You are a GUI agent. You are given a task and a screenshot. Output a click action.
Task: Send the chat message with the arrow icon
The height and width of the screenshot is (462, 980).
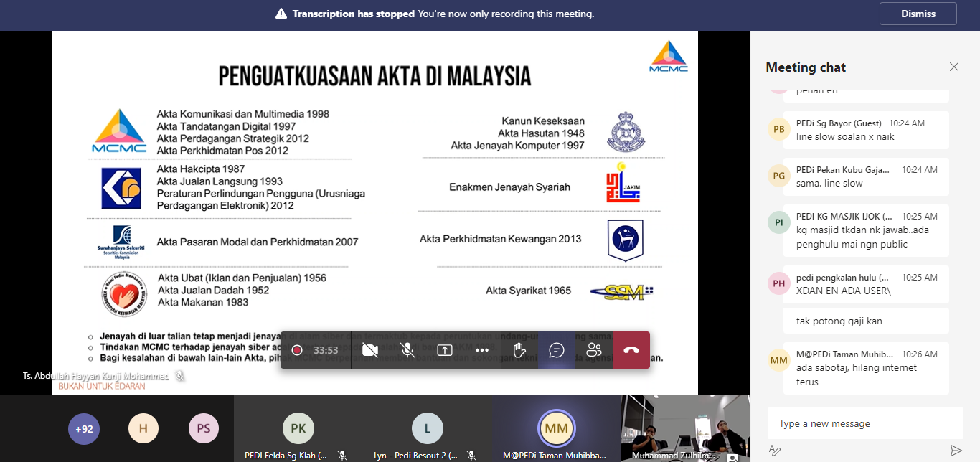(x=956, y=451)
